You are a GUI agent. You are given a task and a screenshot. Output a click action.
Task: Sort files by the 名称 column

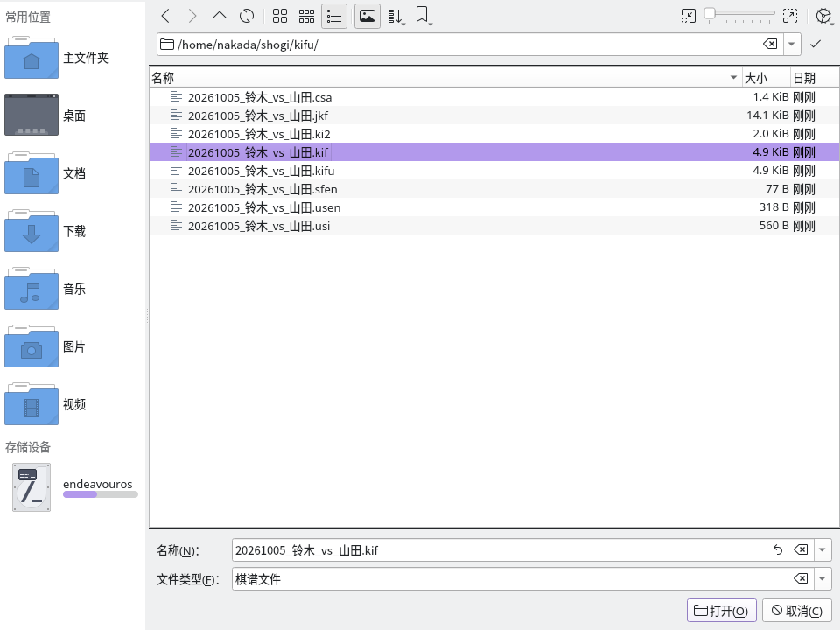pyautogui.click(x=445, y=78)
